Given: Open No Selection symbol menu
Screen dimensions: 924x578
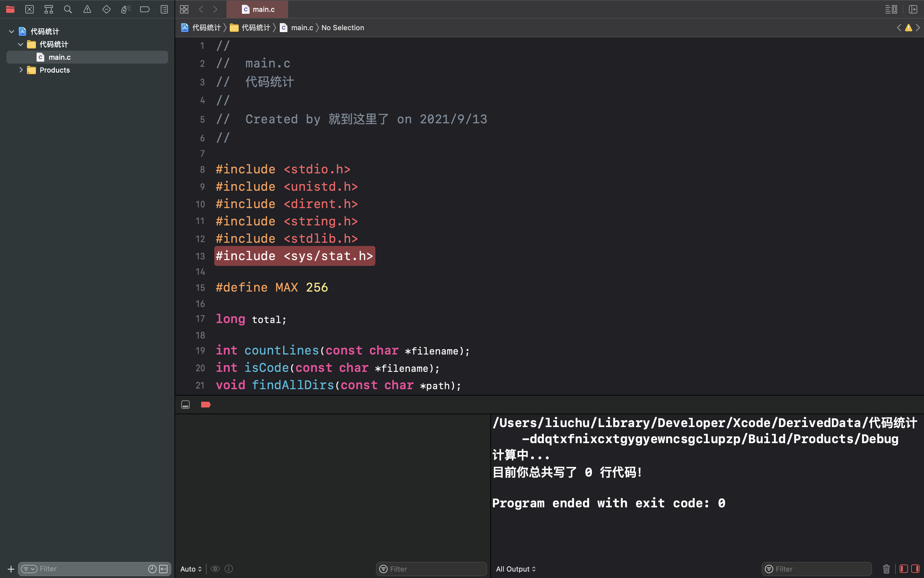Looking at the screenshot, I should [x=343, y=28].
